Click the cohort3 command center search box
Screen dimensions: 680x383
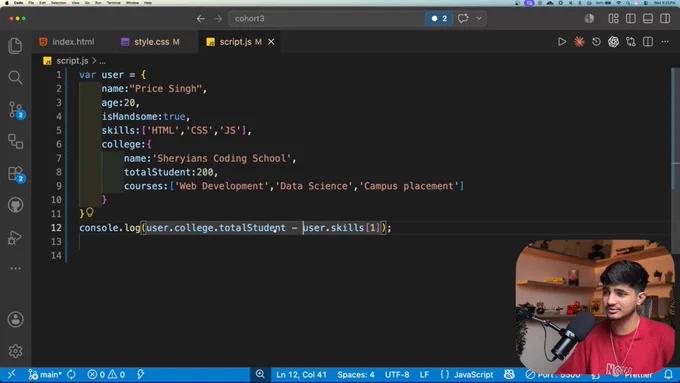click(326, 19)
